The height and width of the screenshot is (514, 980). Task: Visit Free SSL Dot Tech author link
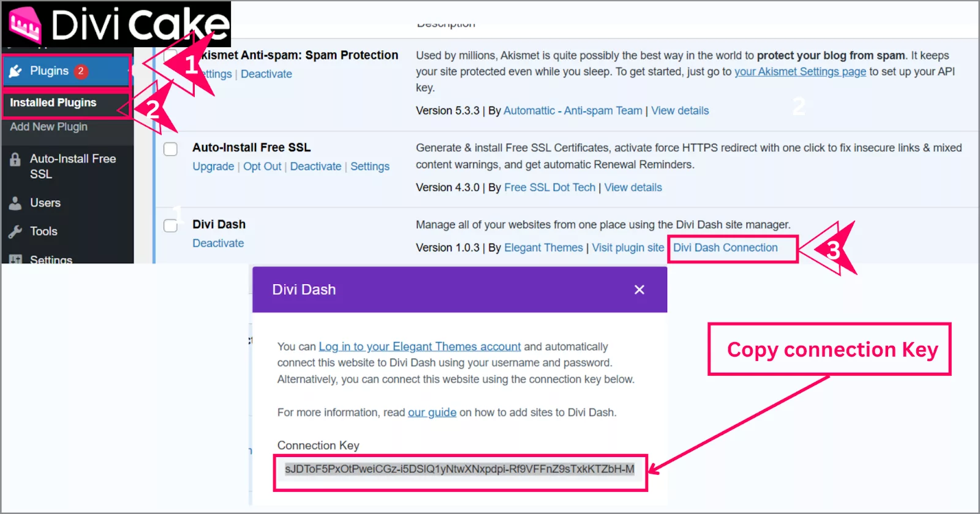coord(549,187)
